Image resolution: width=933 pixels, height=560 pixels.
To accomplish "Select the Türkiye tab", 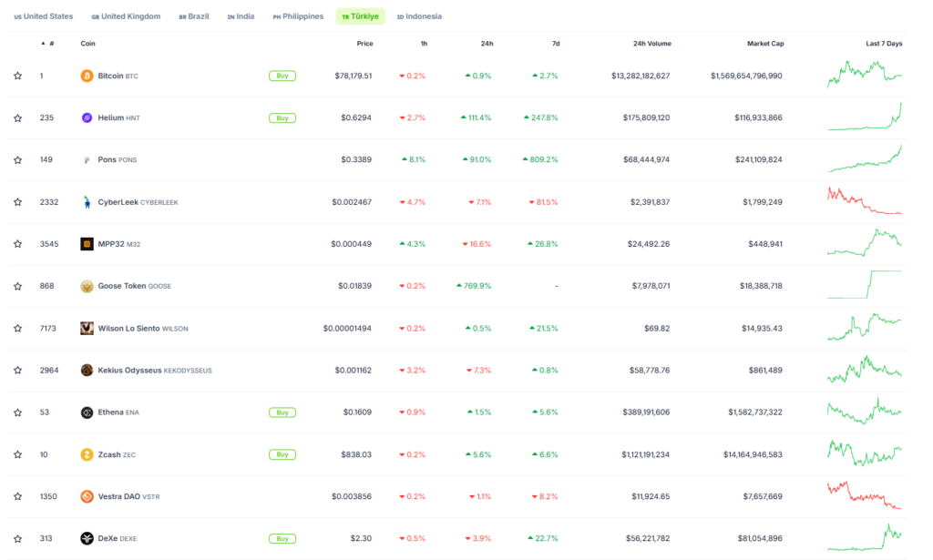I will click(x=361, y=16).
